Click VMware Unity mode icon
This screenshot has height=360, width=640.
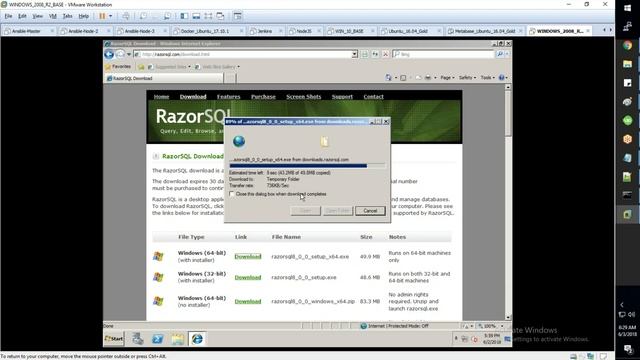[x=220, y=16]
